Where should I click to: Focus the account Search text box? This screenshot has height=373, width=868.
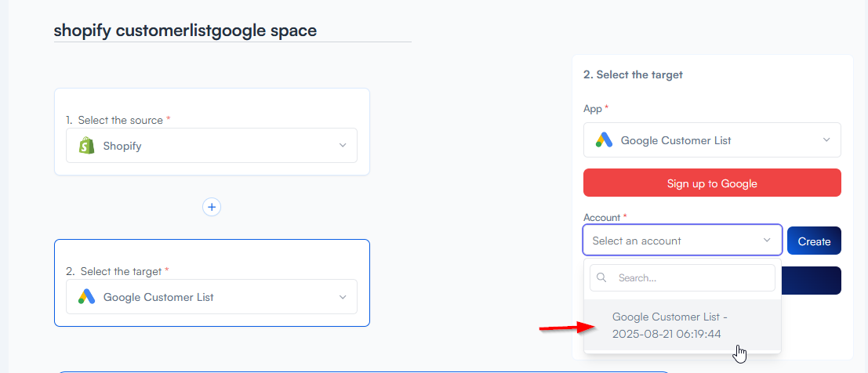click(x=690, y=277)
